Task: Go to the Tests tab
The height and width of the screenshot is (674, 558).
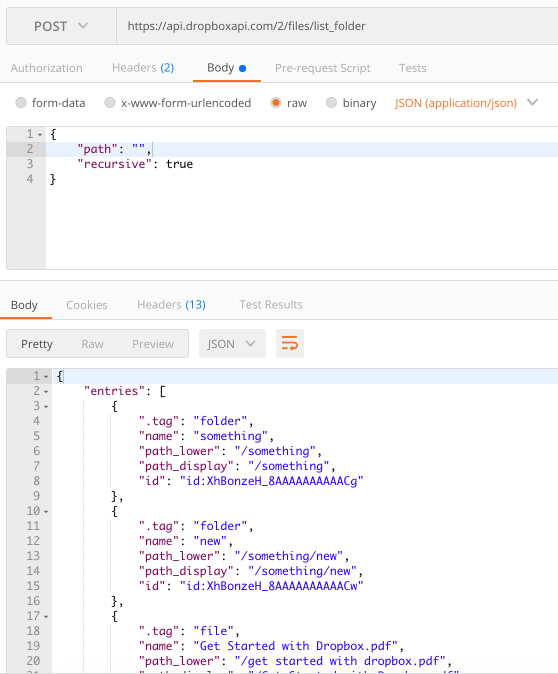Action: tap(412, 68)
